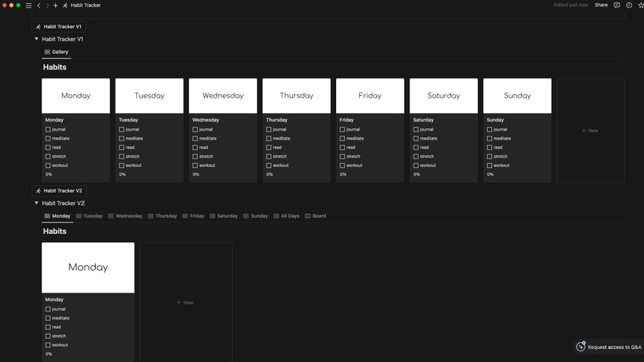Favorite the page with star icon
Image resolution: width=644 pixels, height=362 pixels.
(641, 5)
